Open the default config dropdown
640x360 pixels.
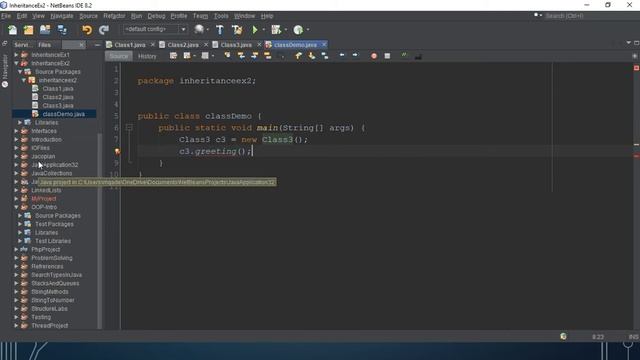pos(155,29)
